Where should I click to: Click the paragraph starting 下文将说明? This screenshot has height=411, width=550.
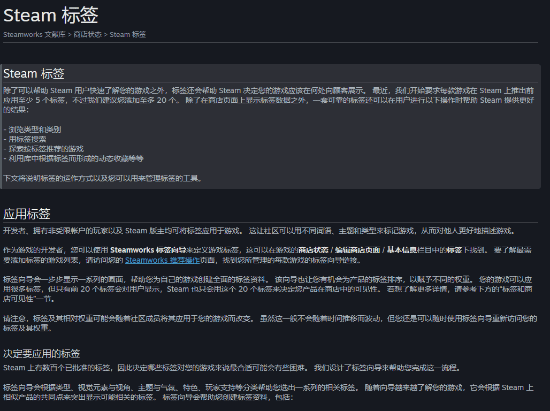click(102, 178)
